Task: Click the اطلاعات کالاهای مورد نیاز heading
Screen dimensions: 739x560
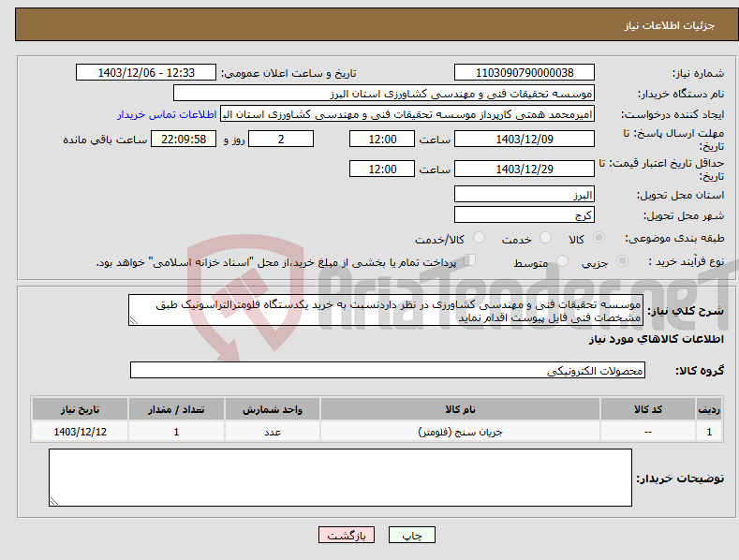Action: point(656,339)
